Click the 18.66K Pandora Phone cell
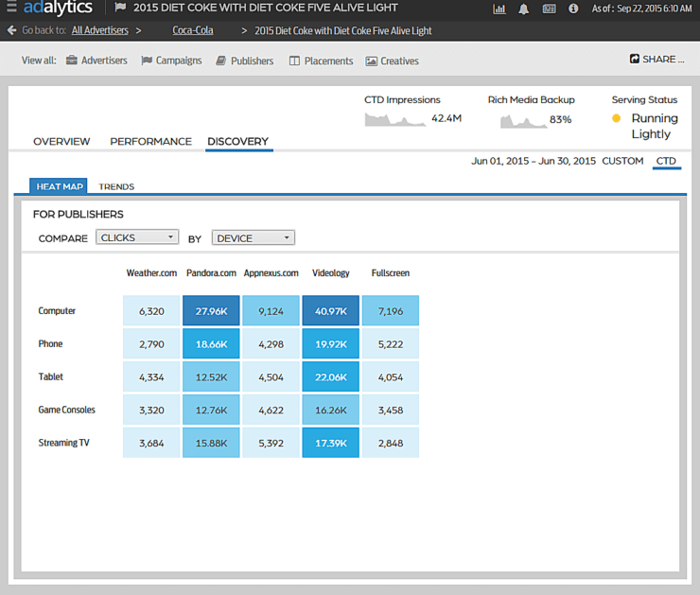 (x=211, y=343)
